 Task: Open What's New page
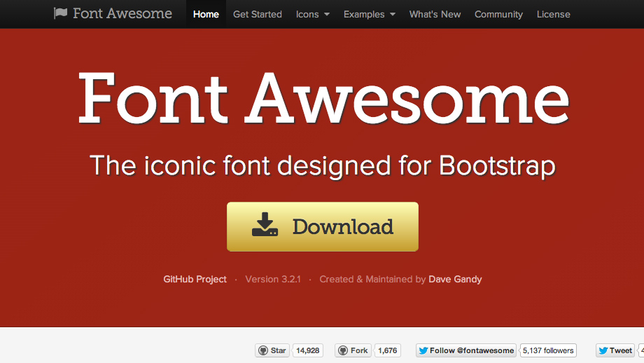pos(435,15)
